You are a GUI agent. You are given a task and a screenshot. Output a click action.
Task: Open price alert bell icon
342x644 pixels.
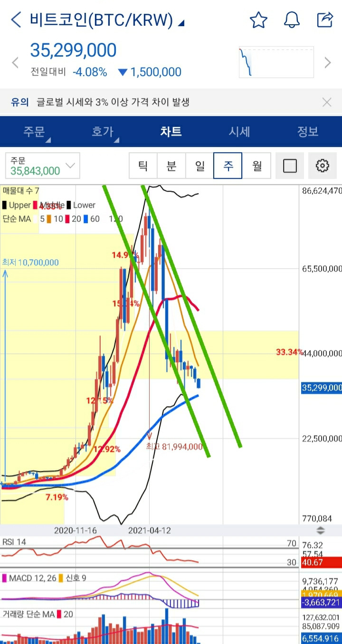292,20
